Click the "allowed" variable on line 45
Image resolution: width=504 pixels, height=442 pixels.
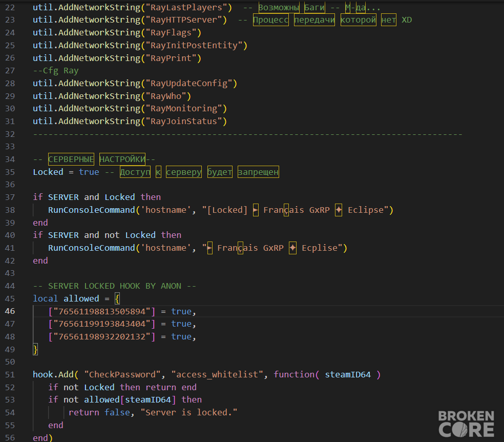pyautogui.click(x=81, y=298)
